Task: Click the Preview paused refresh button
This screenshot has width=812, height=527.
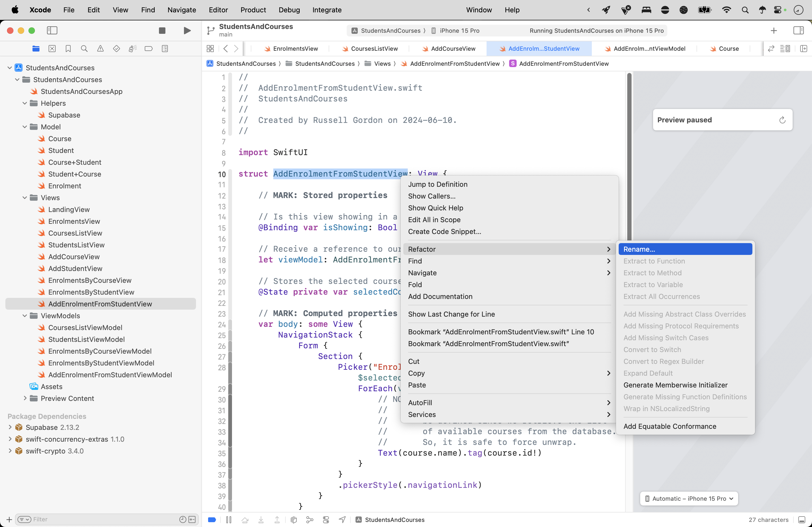Action: pyautogui.click(x=783, y=120)
